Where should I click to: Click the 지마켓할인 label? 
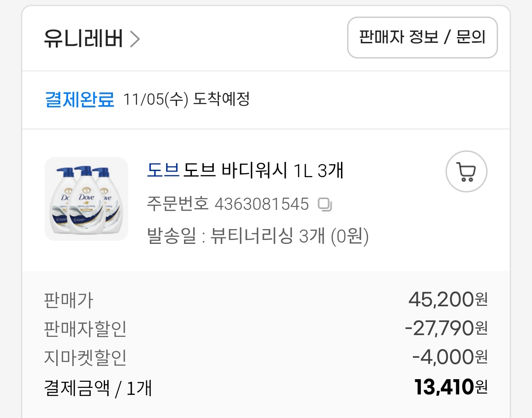point(85,358)
